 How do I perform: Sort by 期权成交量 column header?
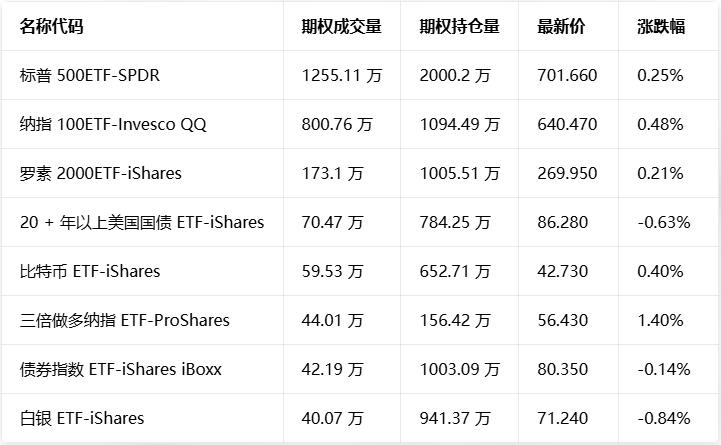(x=341, y=27)
